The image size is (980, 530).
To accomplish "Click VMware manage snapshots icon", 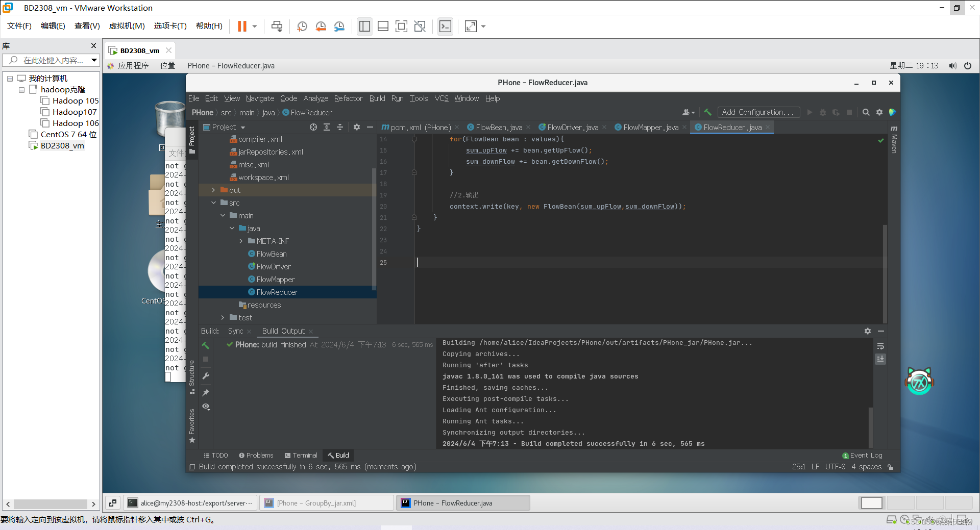I will [339, 26].
